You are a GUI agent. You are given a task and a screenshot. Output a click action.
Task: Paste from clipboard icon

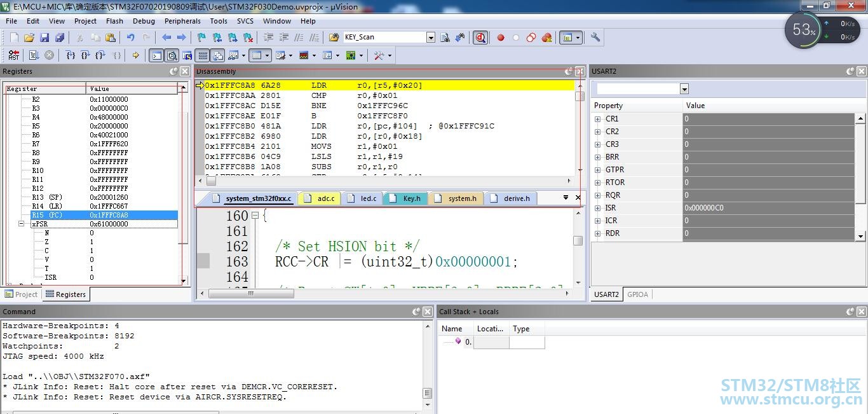(111, 38)
